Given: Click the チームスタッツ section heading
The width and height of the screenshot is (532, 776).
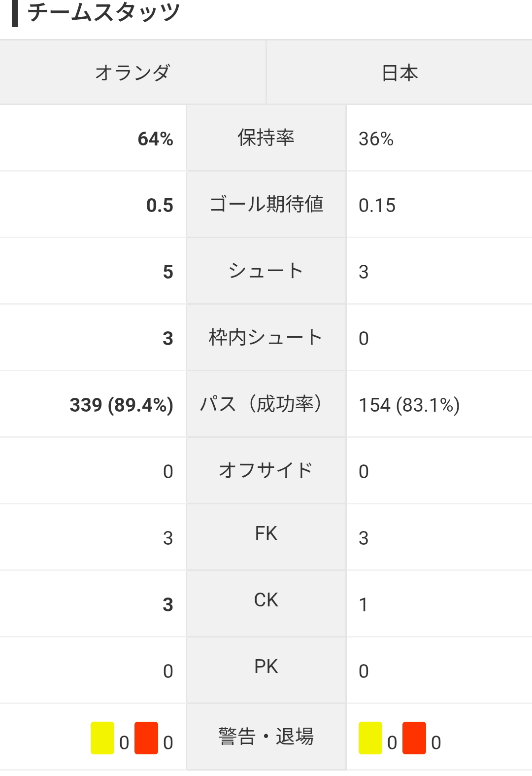Looking at the screenshot, I should click(104, 12).
